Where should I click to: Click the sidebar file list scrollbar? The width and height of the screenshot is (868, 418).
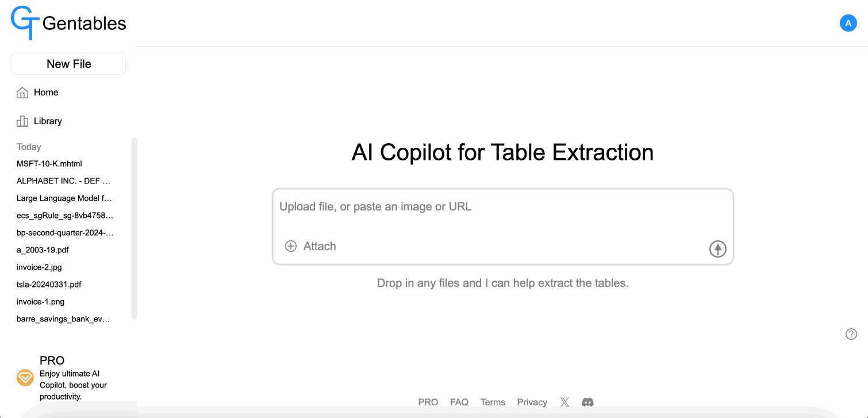[x=135, y=228]
